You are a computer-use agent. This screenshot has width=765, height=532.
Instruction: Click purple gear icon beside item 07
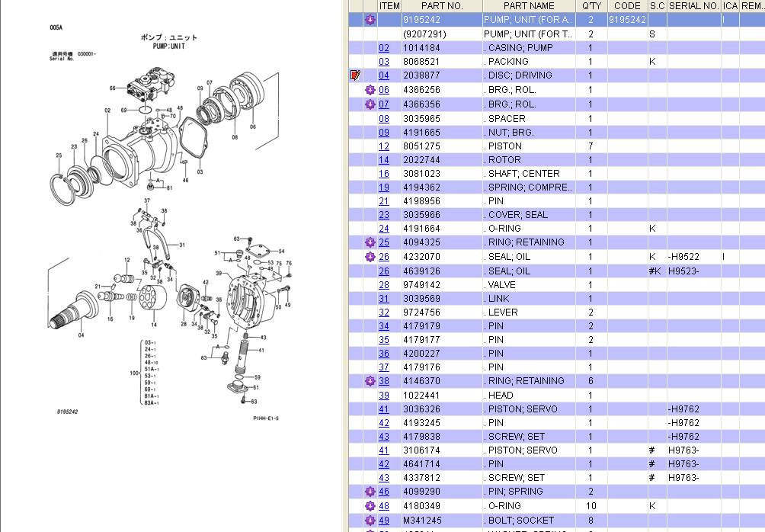(370, 104)
